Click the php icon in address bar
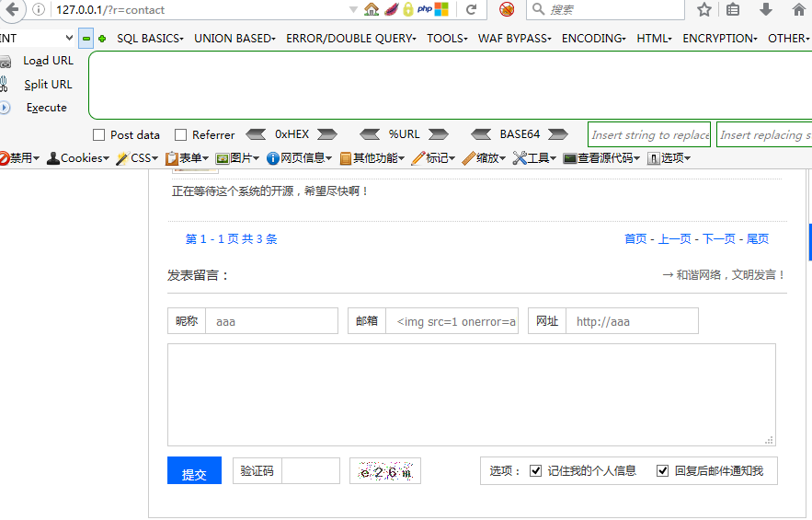The width and height of the screenshot is (812, 520). (x=425, y=9)
